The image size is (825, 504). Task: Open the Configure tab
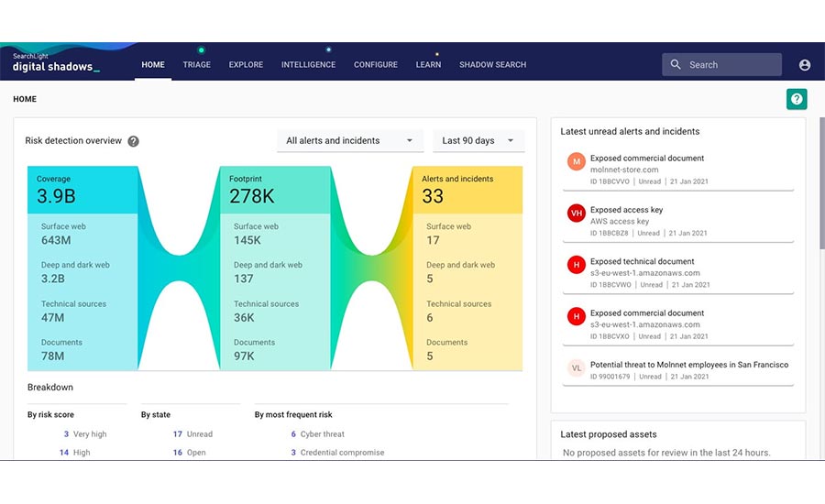pyautogui.click(x=376, y=65)
